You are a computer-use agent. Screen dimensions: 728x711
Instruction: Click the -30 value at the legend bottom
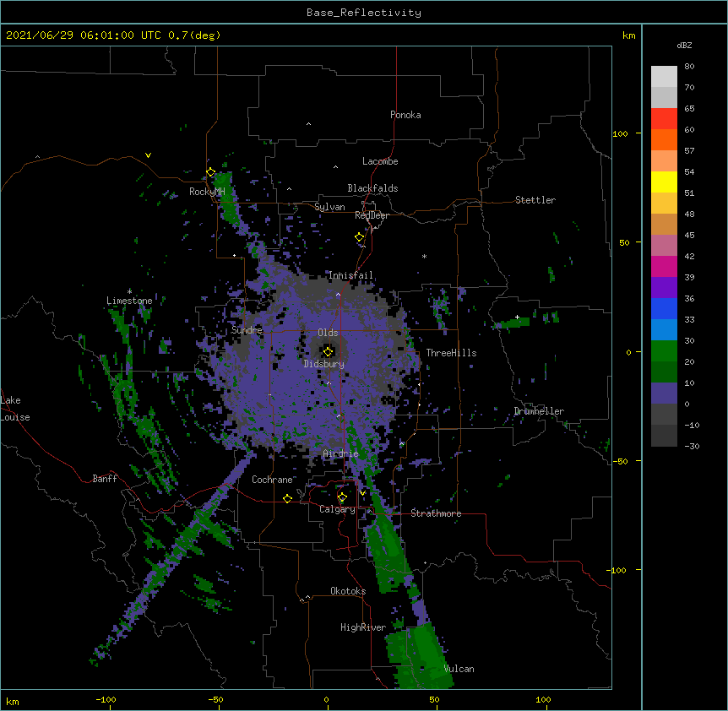[x=692, y=446]
